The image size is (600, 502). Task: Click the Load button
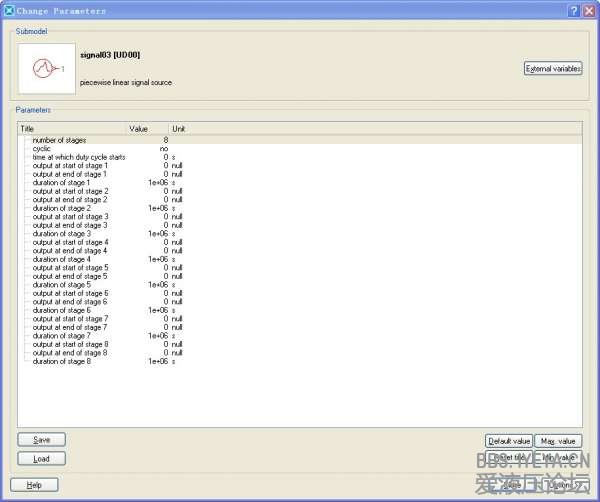[42, 459]
